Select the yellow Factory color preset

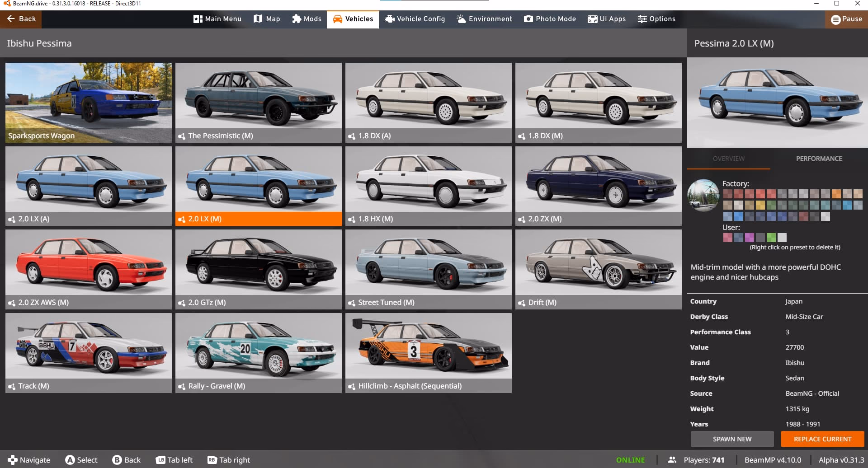click(x=760, y=205)
